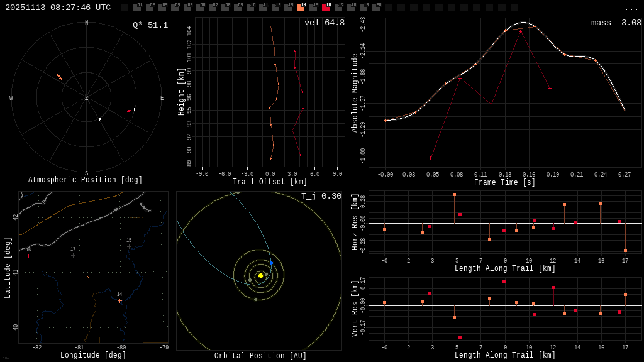Select station indicator box 06

[200, 8]
